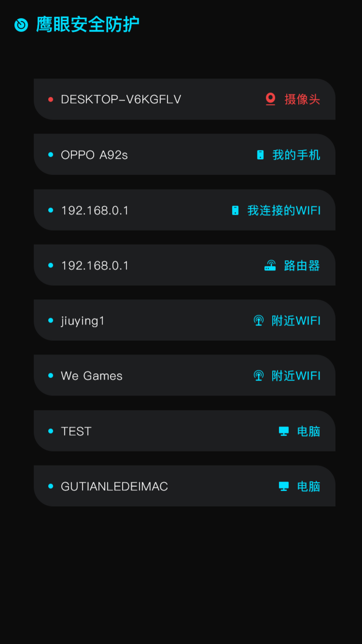Tap the We Games network name

tap(92, 376)
